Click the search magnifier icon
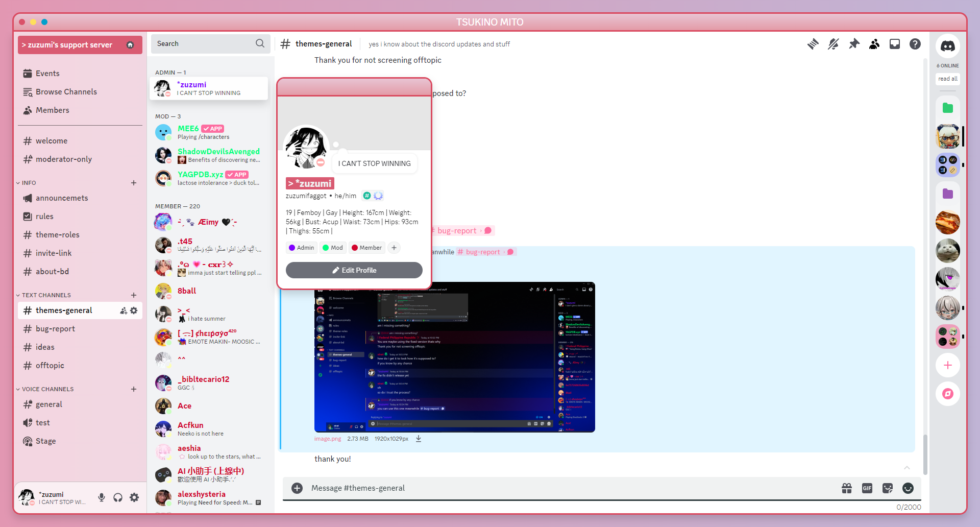This screenshot has width=980, height=527. pos(260,43)
